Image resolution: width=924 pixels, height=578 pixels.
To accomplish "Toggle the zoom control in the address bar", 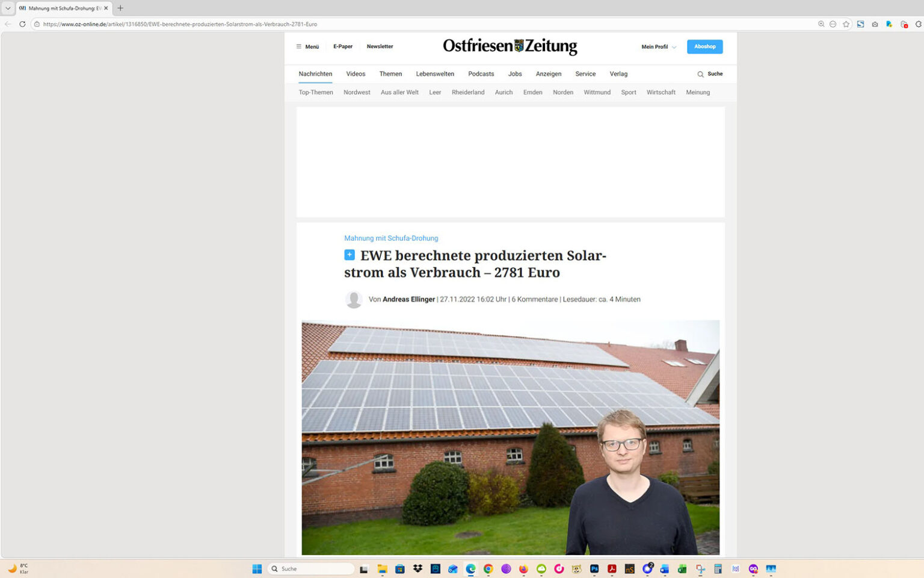I will [821, 24].
